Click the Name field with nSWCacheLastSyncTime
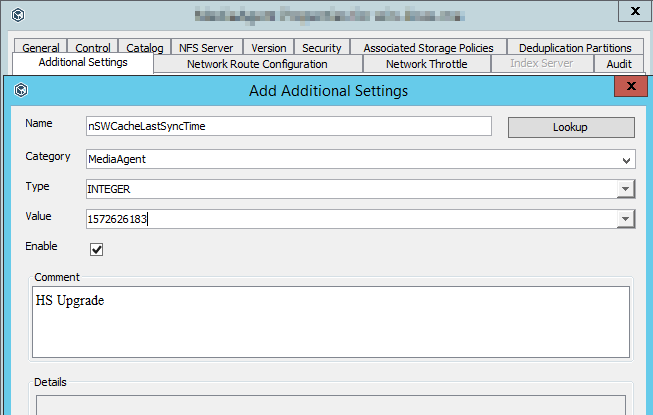The height and width of the screenshot is (415, 653). point(288,126)
